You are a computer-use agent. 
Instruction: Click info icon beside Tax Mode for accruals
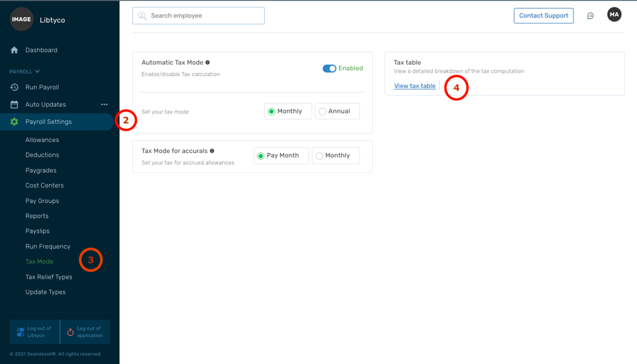pos(212,151)
